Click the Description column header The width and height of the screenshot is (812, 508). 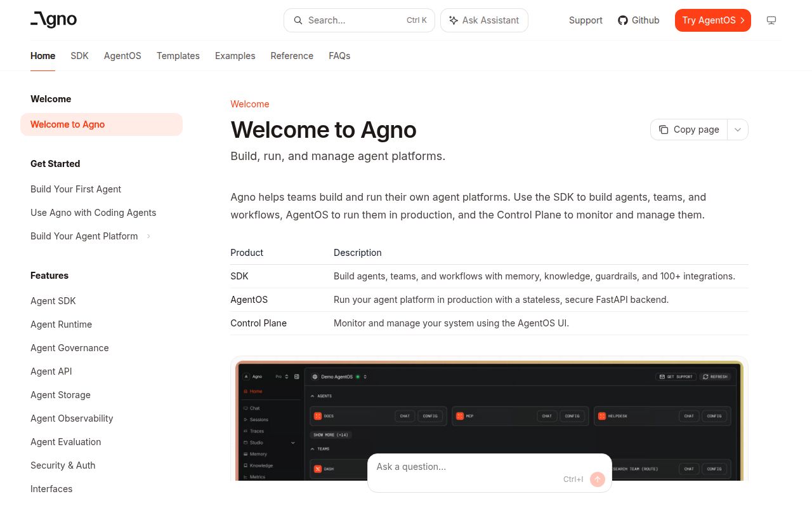[x=358, y=253]
